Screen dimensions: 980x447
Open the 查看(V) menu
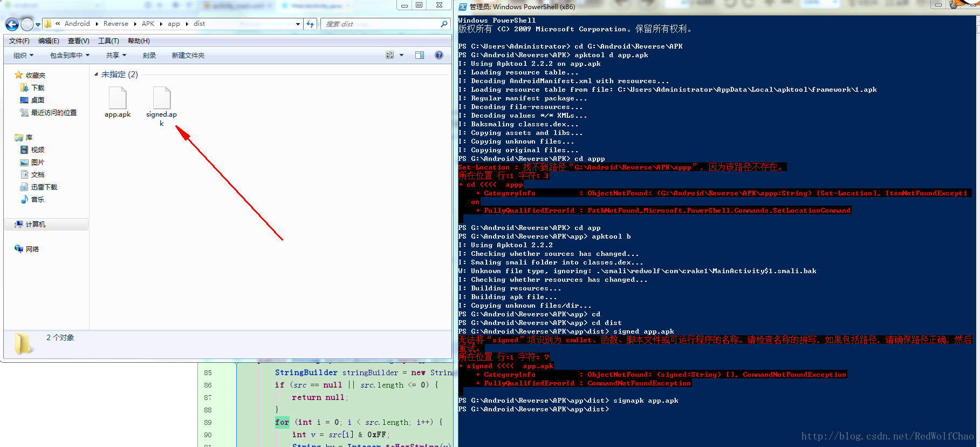(x=78, y=41)
